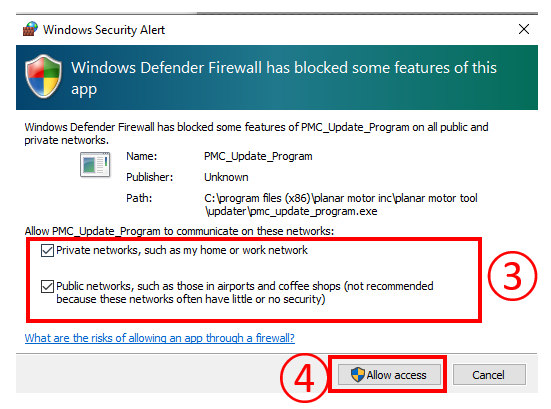Click the executable path text

[341, 204]
